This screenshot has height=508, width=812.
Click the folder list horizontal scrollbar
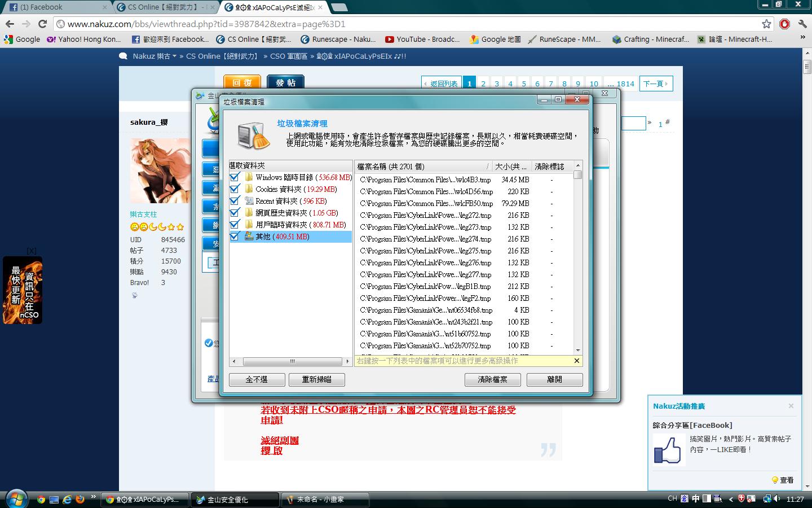[292, 361]
